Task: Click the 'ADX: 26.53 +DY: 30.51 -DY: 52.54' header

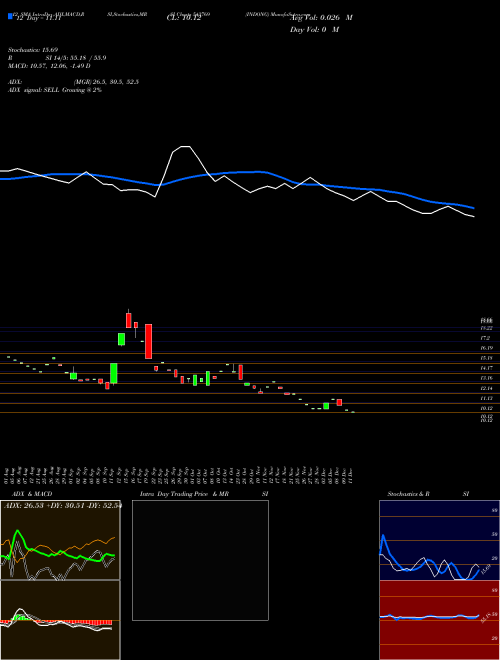Action: (x=63, y=505)
